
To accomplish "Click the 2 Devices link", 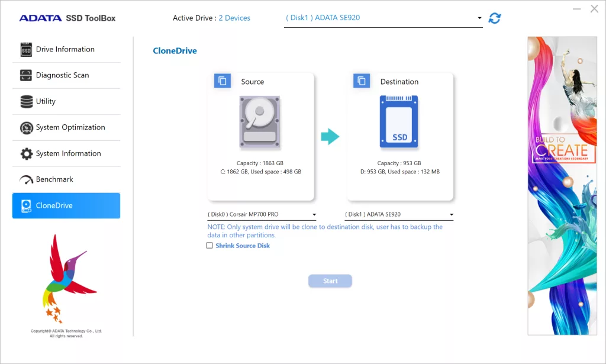I will point(234,18).
